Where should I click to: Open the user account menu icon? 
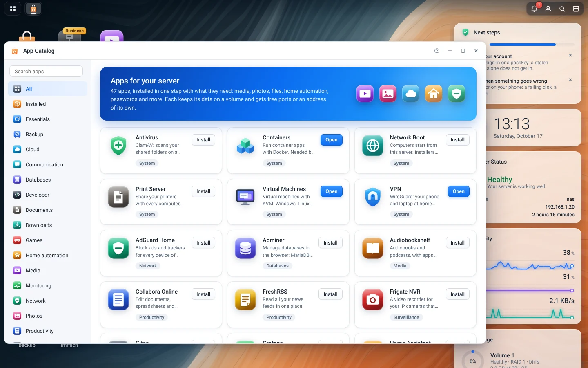click(548, 9)
